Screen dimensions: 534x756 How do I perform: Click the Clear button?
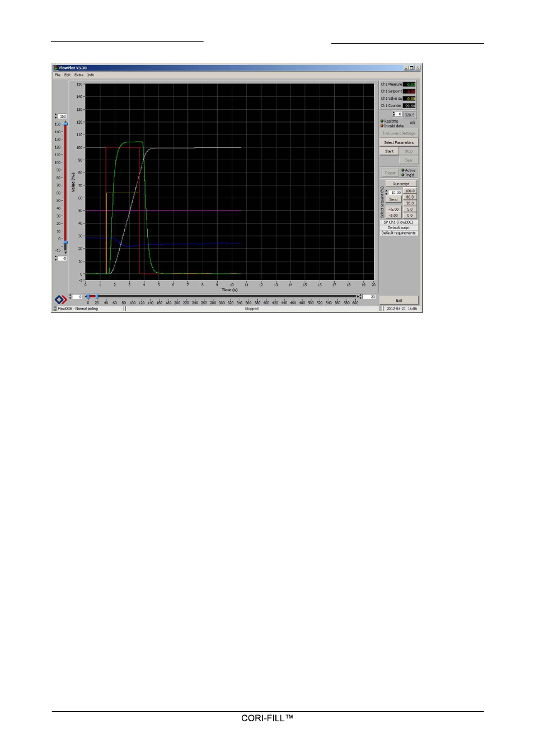pyautogui.click(x=409, y=160)
